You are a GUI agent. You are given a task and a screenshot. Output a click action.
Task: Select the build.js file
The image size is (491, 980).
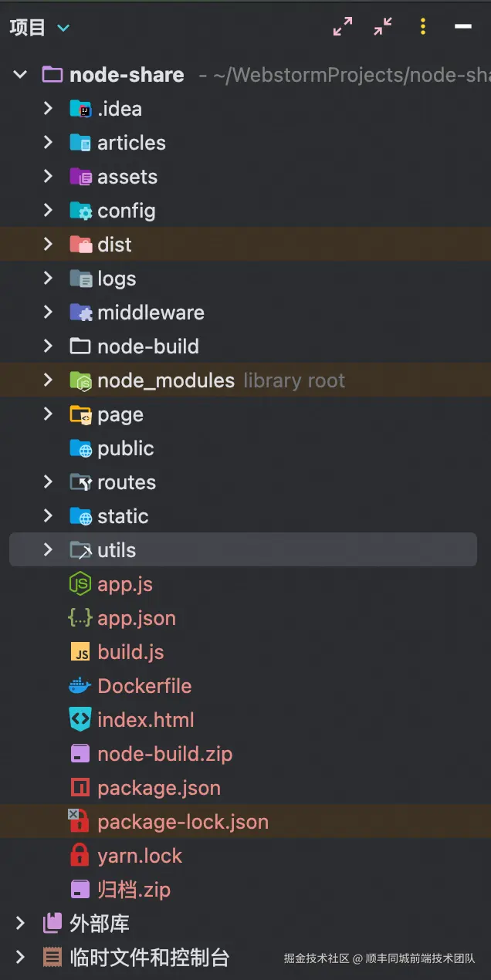[x=130, y=652]
